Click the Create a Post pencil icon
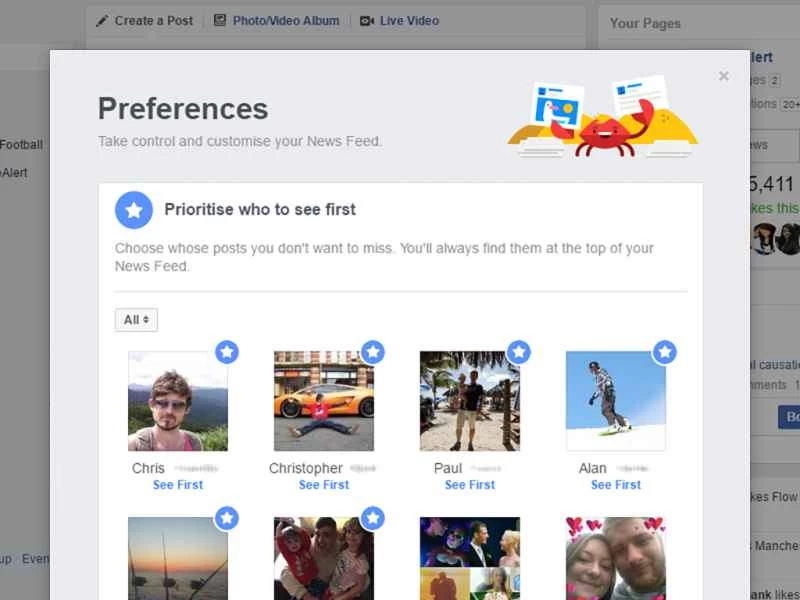 tap(101, 19)
